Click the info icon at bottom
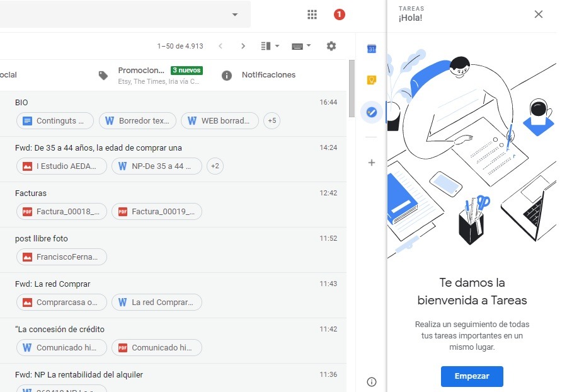The width and height of the screenshot is (567, 392). click(372, 381)
